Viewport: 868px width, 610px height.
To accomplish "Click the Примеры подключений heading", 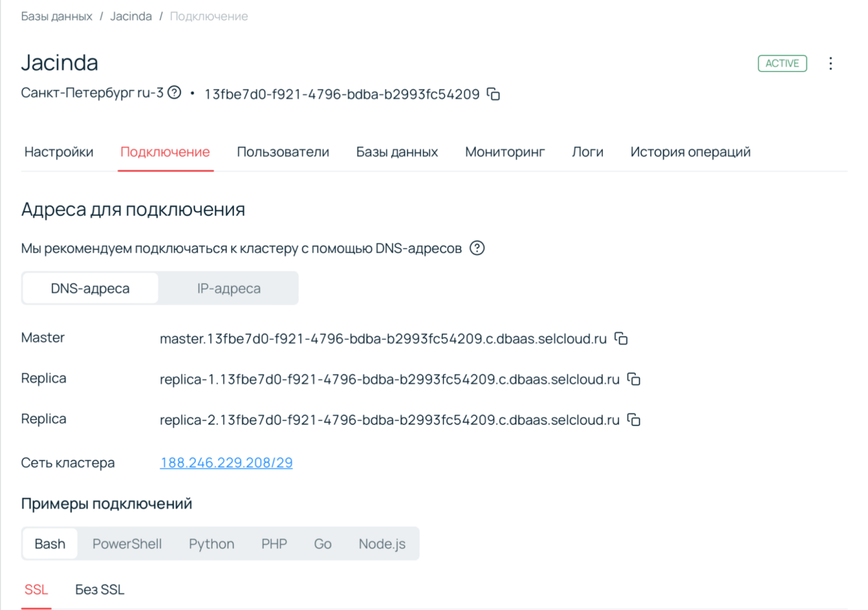I will coord(106,504).
